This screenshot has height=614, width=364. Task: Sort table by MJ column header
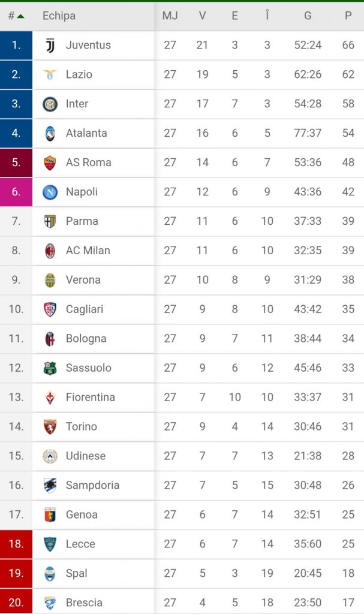170,16
